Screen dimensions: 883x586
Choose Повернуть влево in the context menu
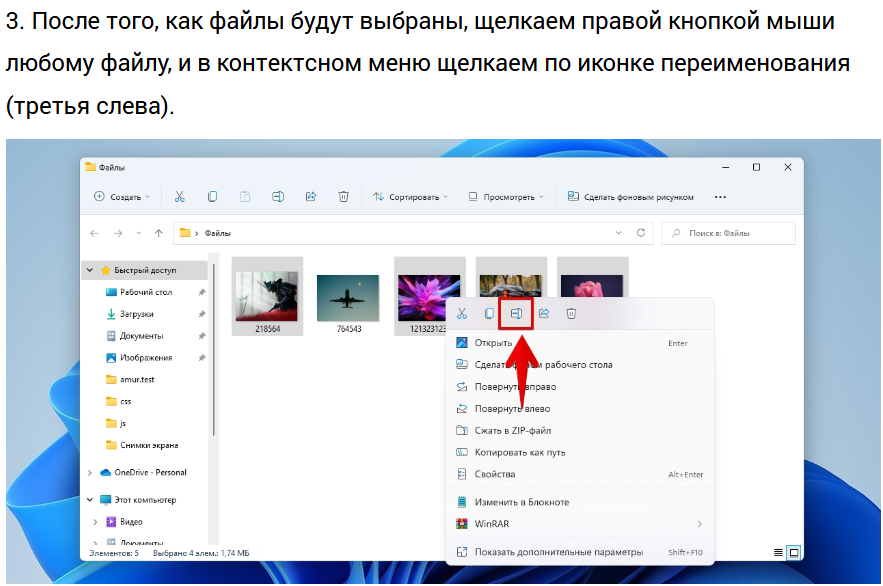[x=580, y=409]
